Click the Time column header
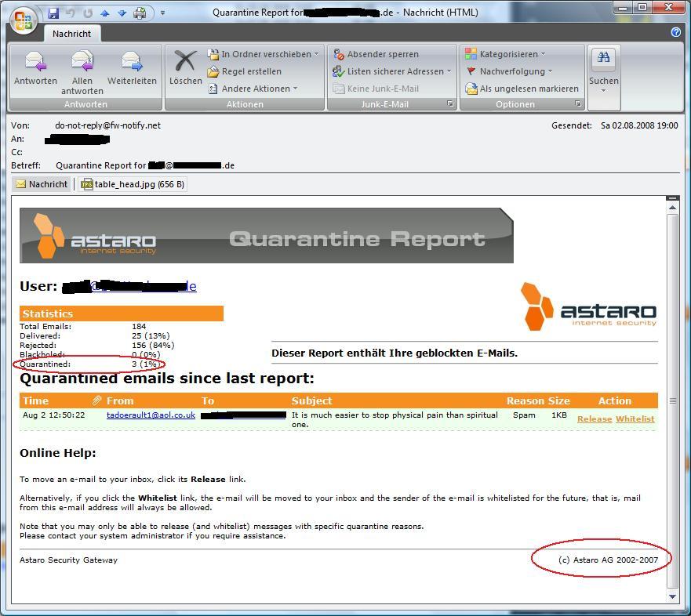Viewport: 691px width, 616px height. click(36, 400)
